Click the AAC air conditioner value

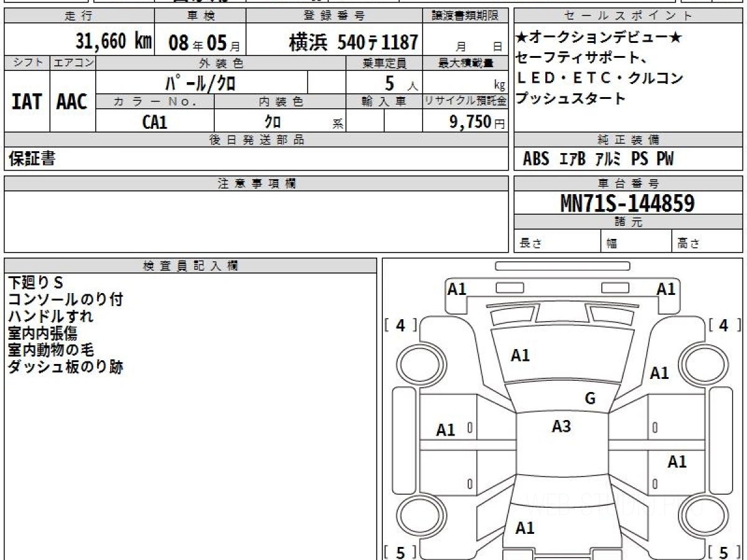(72, 101)
